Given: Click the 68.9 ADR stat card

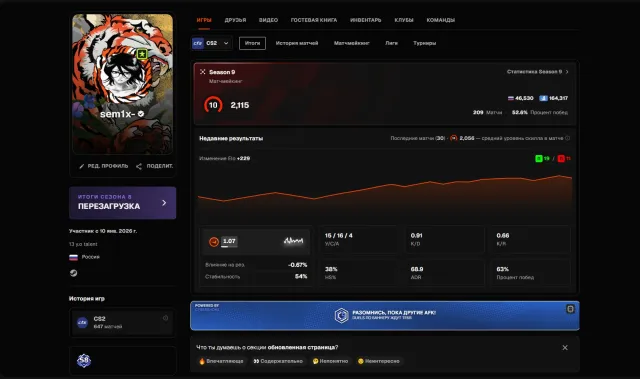Looking at the screenshot, I should tap(444, 273).
